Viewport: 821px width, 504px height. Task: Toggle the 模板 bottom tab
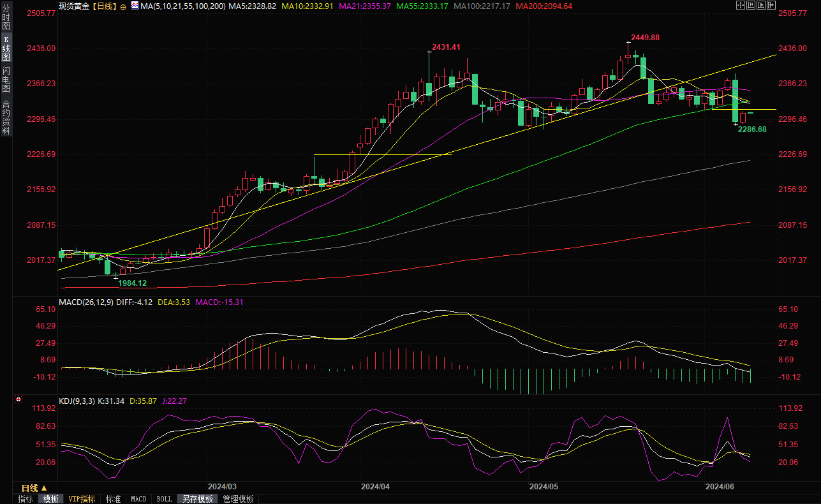click(50, 499)
